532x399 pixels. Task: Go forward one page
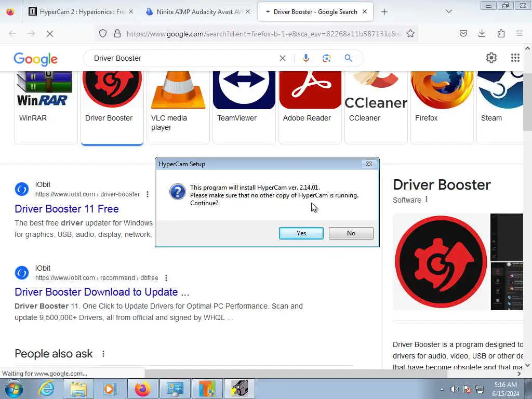coord(31,34)
